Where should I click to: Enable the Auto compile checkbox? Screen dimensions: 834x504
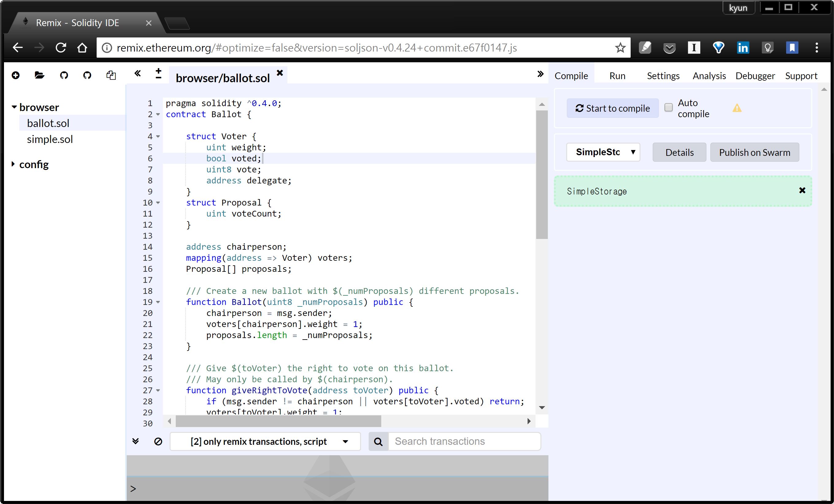pos(668,107)
